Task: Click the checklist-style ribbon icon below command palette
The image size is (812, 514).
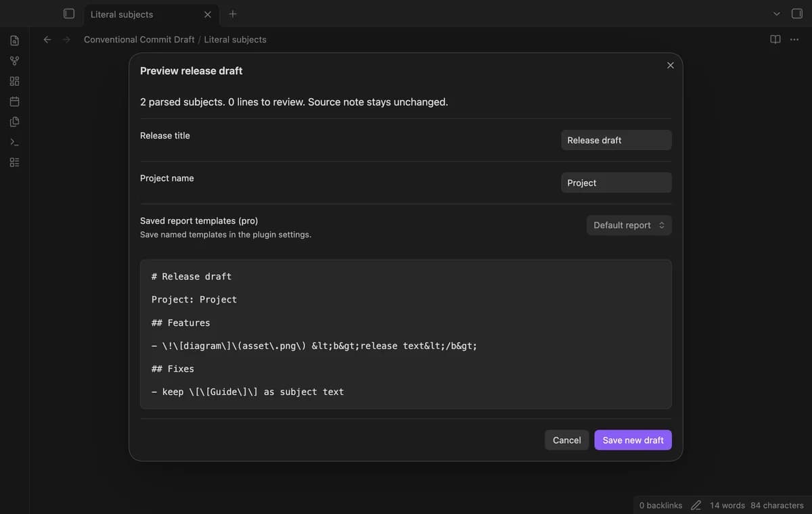Action: 14,162
